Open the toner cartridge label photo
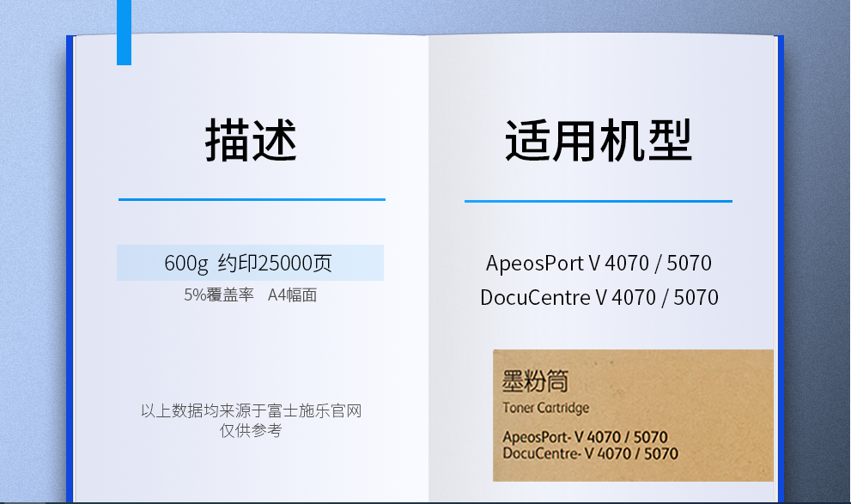Image resolution: width=851 pixels, height=504 pixels. coord(633,415)
